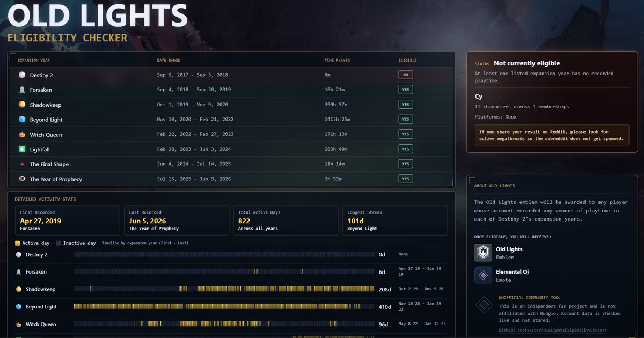Click the Active day yellow legend swatch

(18, 243)
